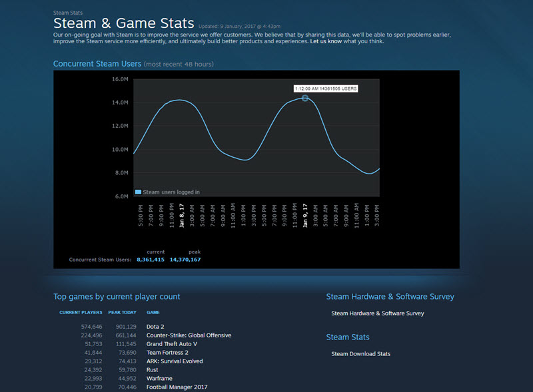Click the '1:12:09 AM 14361505 USERS' chart tooltip
Viewport: 533px width, 392px height.
(326, 89)
